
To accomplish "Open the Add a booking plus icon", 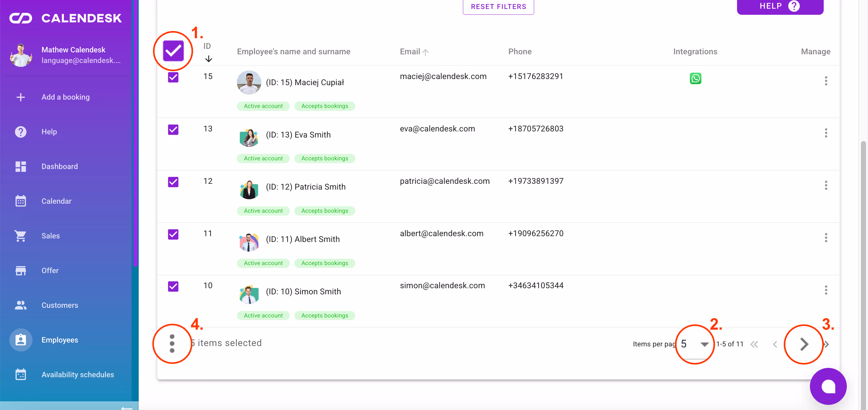I will [21, 97].
